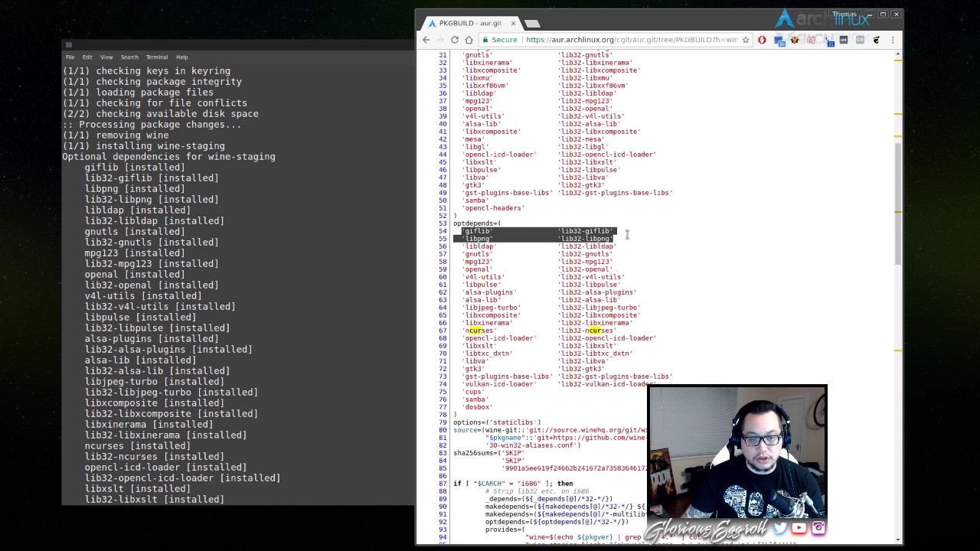Click the browser page vertical scrollbar thumb
The image size is (980, 551).
coord(899,203)
